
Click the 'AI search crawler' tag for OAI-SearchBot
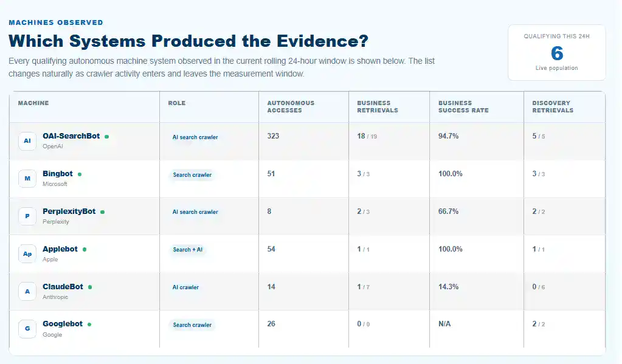point(195,137)
